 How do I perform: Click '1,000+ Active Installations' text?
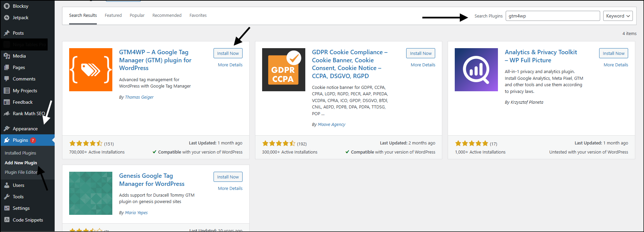(x=480, y=152)
